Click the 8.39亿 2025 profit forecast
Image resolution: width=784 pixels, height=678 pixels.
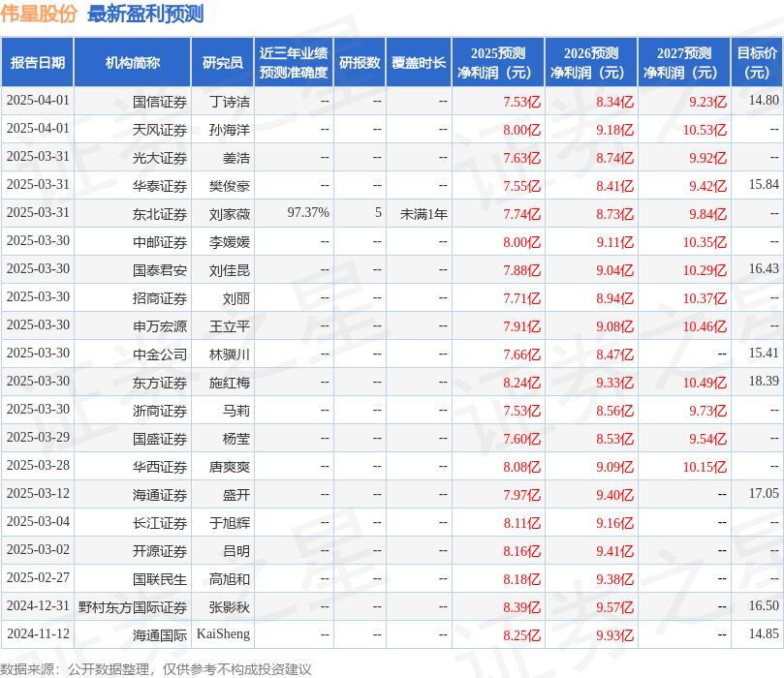click(522, 607)
